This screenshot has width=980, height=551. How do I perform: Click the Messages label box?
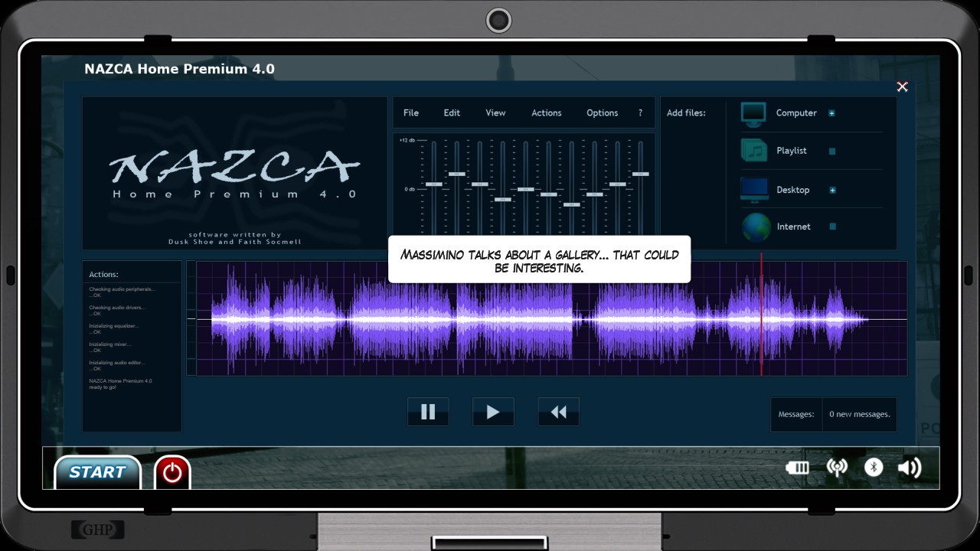pyautogui.click(x=796, y=414)
